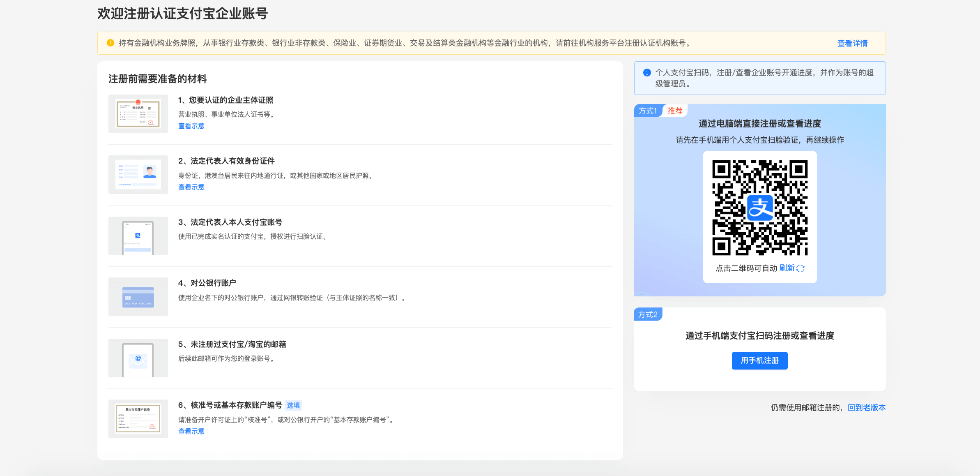Click the refresh circular arrow icon

pos(800,268)
